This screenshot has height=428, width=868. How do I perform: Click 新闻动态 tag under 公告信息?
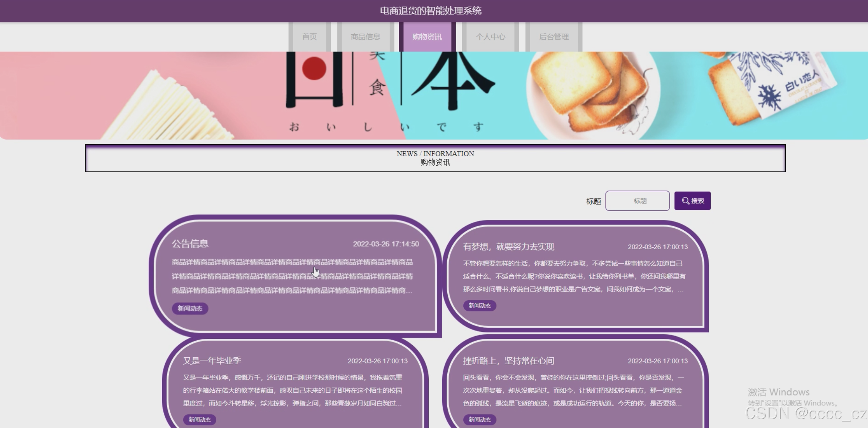tap(190, 308)
